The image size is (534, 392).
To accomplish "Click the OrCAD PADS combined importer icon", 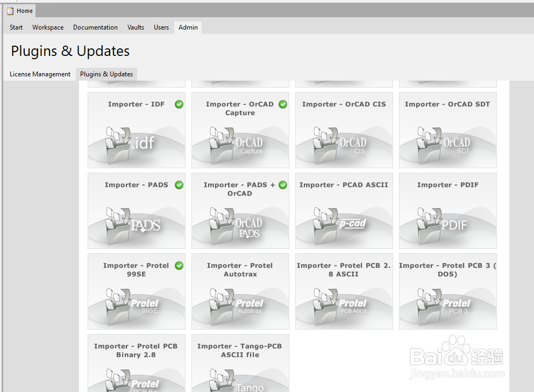I will (x=236, y=225).
